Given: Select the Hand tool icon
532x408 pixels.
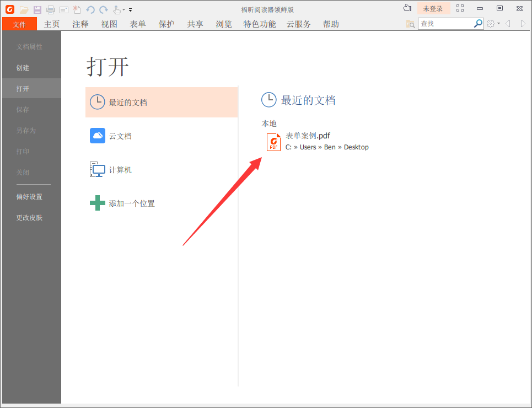Looking at the screenshot, I should [x=116, y=9].
